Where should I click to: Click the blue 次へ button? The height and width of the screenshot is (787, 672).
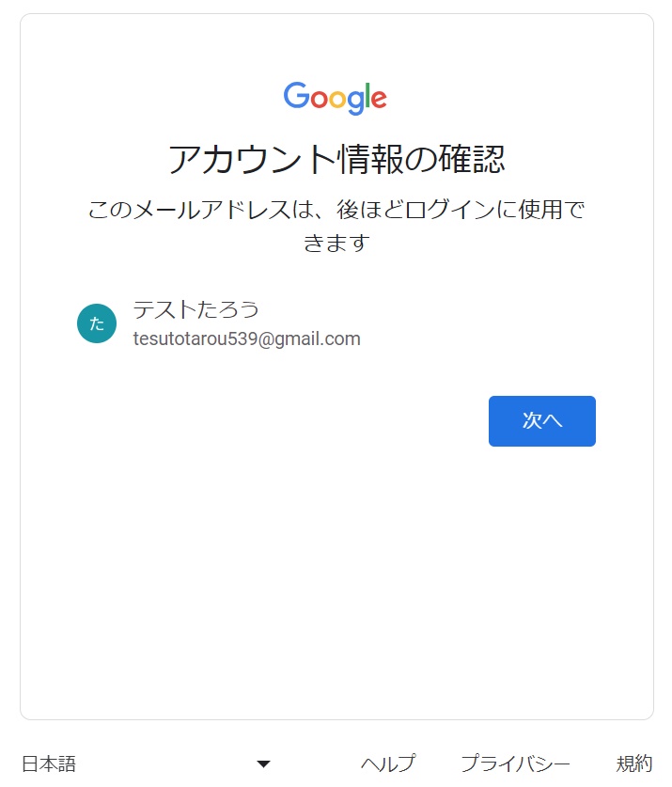click(542, 420)
